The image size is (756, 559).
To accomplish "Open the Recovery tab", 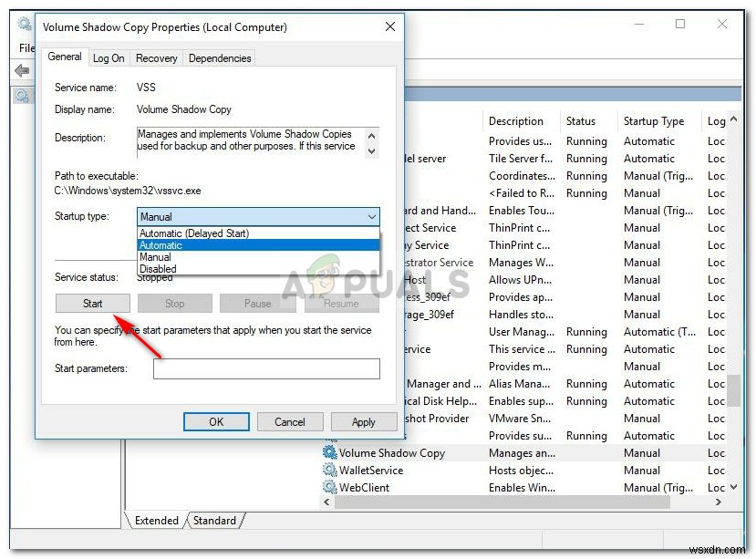I will (156, 58).
